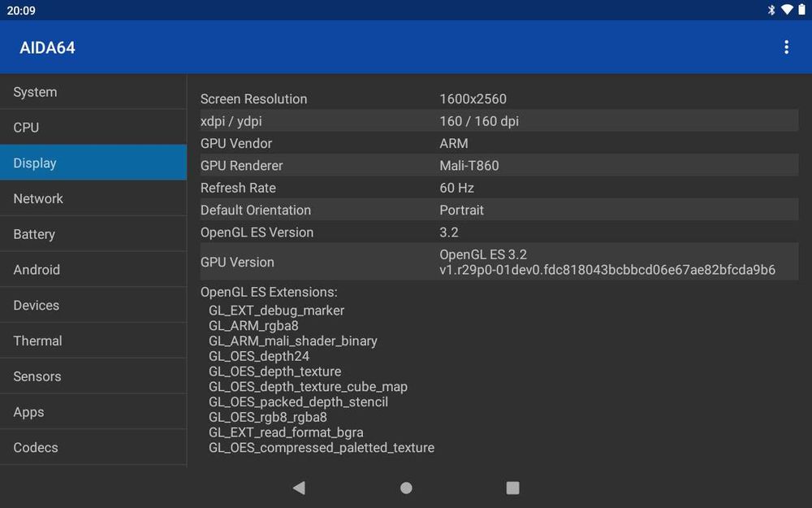Viewport: 812px width, 508px height.
Task: Select the OpenGL ES Version label
Action: pyautogui.click(x=257, y=232)
